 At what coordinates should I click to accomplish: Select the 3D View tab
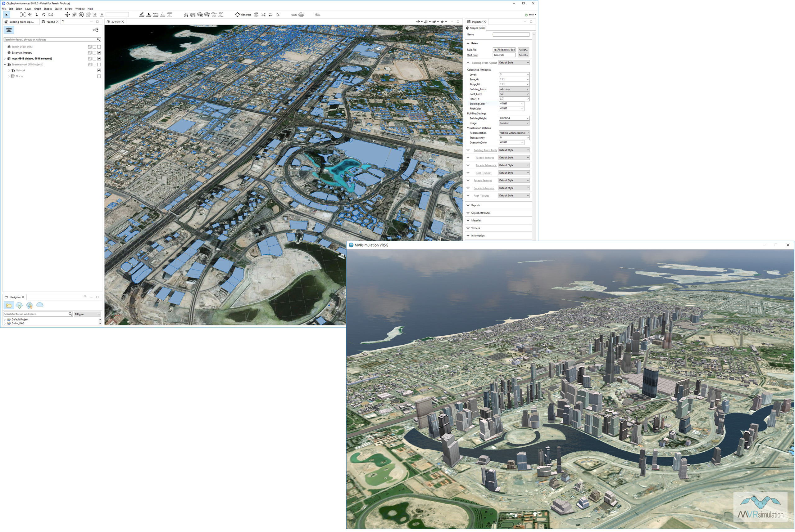click(x=115, y=21)
